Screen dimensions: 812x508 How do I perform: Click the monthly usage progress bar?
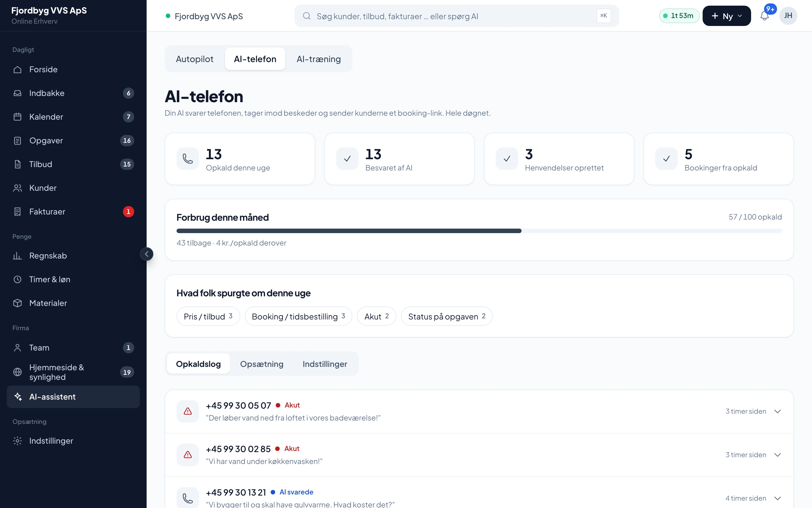pos(479,231)
